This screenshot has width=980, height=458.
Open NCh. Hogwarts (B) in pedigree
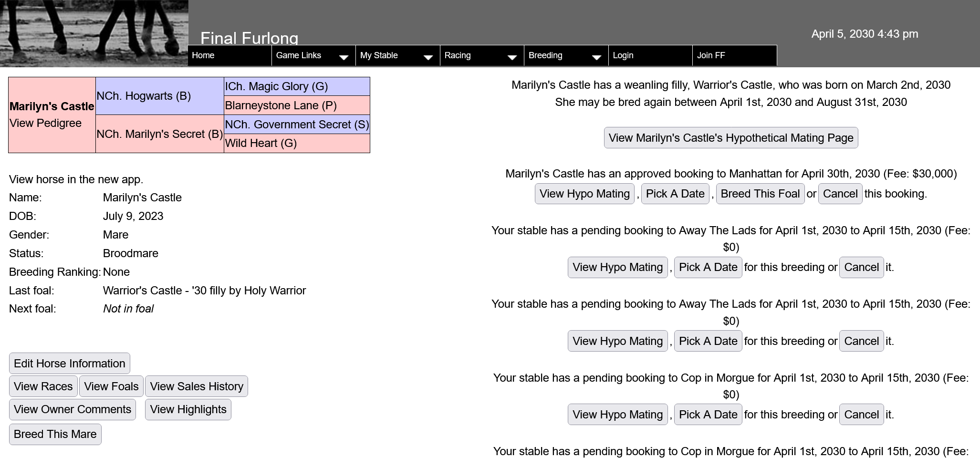pos(144,96)
